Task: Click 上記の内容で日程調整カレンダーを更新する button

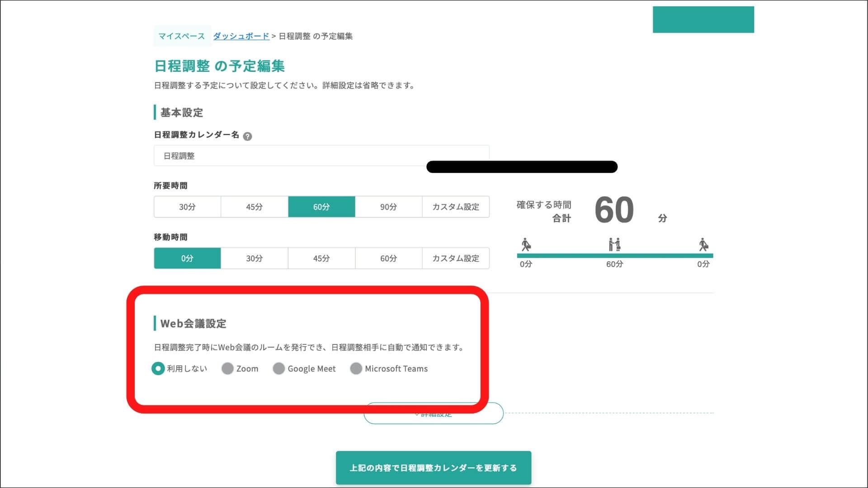Action: (x=433, y=468)
